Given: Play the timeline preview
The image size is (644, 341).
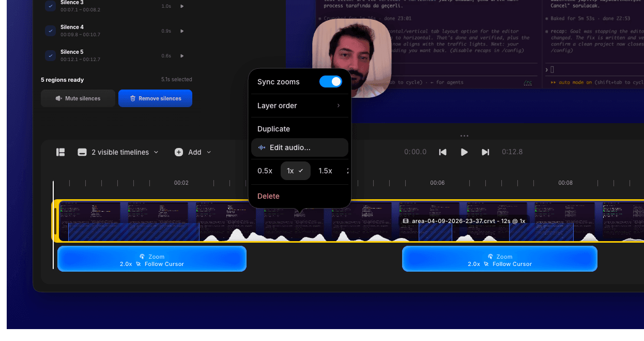Looking at the screenshot, I should 464,152.
